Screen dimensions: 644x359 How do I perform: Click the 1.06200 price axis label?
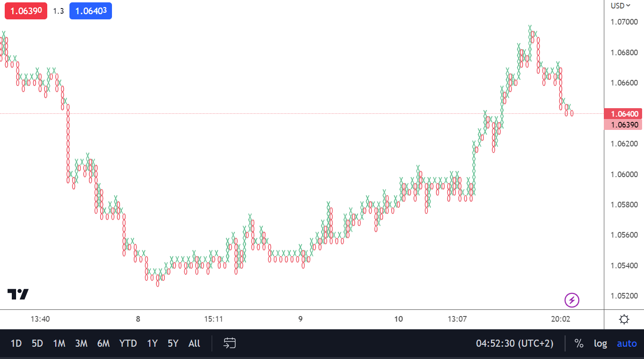tap(624, 144)
